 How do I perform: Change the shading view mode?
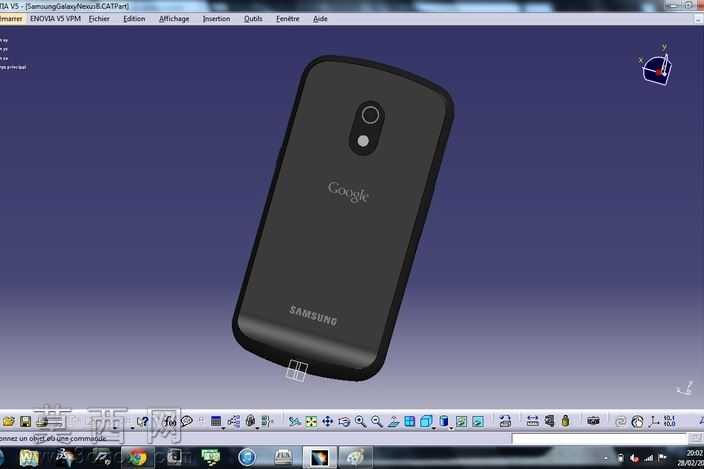[444, 421]
